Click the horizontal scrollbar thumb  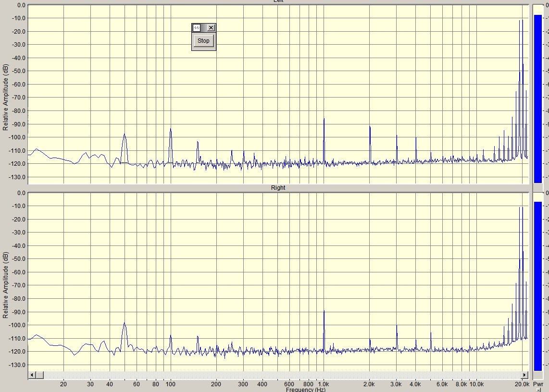pos(39,375)
